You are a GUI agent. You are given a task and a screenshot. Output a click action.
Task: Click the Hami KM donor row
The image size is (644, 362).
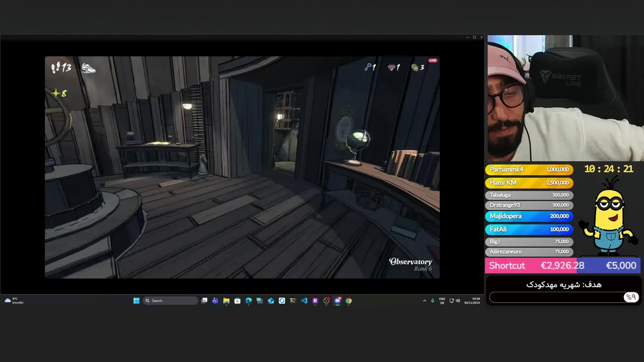(529, 183)
